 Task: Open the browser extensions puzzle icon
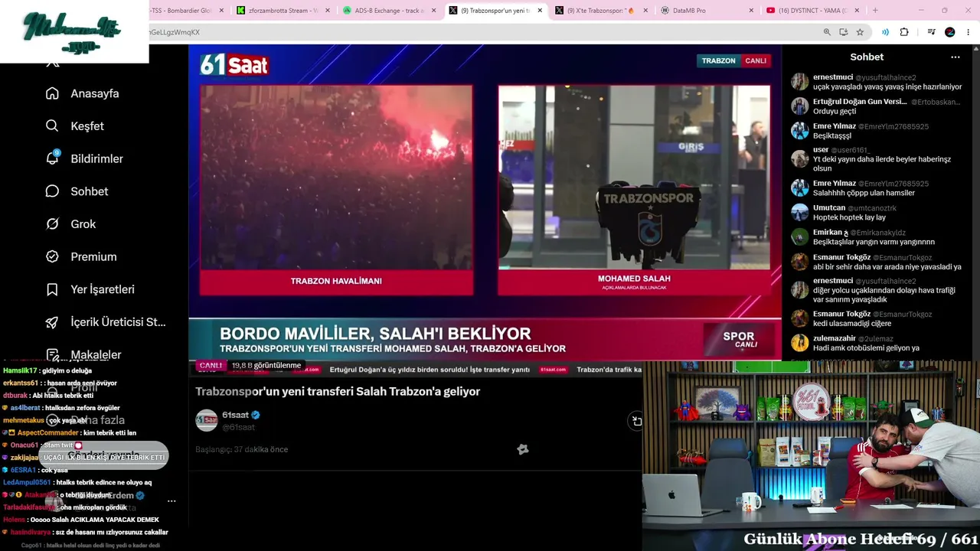[x=904, y=32]
